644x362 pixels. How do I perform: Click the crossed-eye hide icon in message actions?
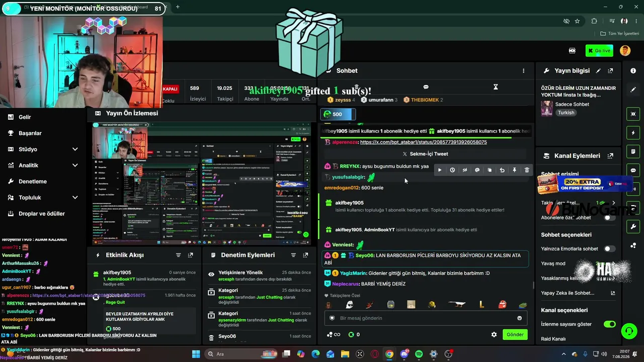[x=465, y=170]
